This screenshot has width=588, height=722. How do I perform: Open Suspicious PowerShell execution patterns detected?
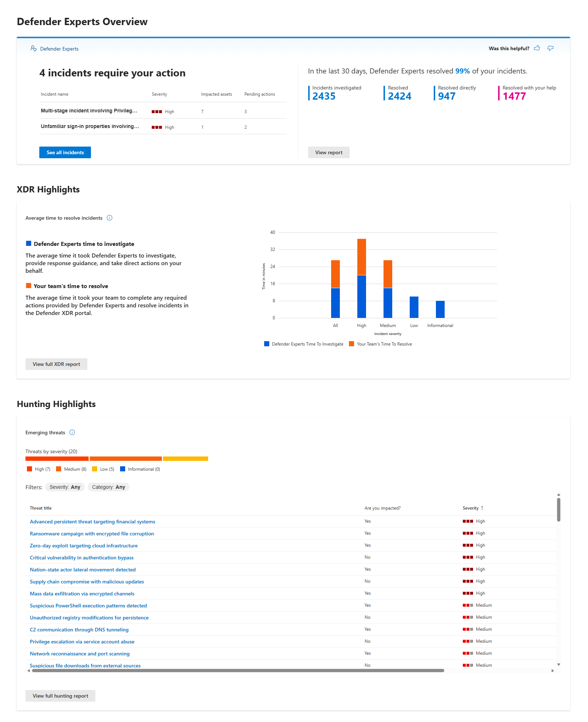(x=88, y=606)
